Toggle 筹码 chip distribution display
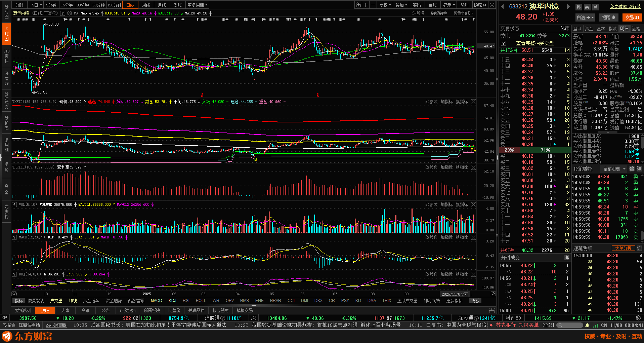Screen dimensions: 644x343 coord(417,5)
